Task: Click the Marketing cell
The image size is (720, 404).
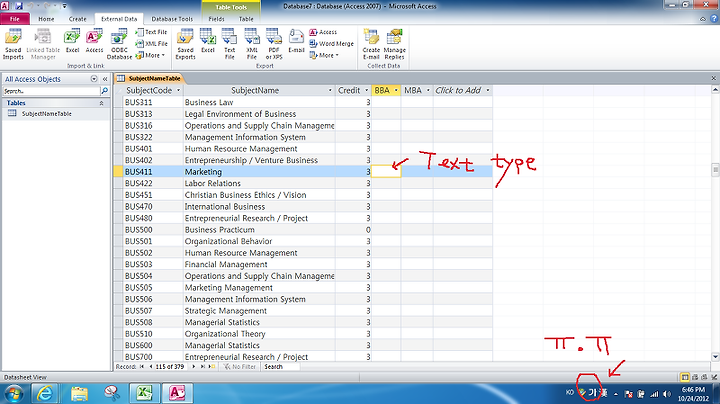Action: [259, 172]
